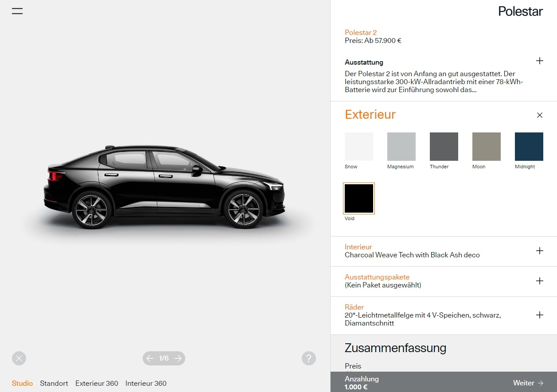
Task: Select the Snow exterior color
Action: coord(359,147)
